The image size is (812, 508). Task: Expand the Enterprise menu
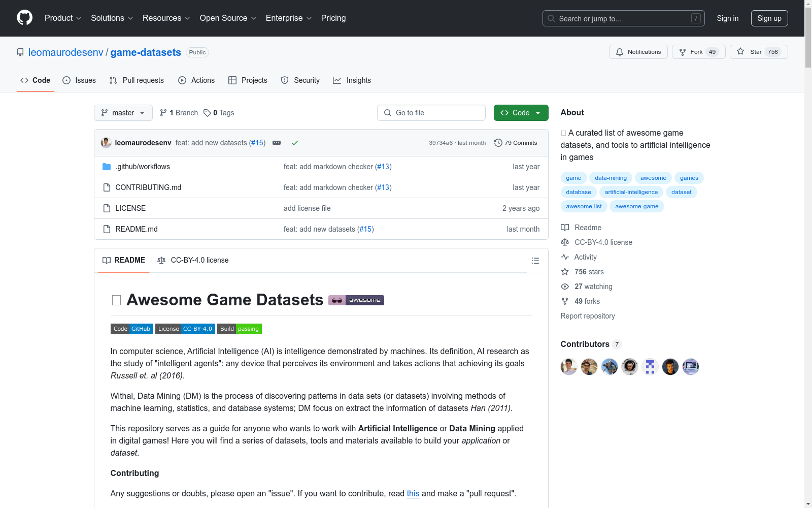pos(289,18)
